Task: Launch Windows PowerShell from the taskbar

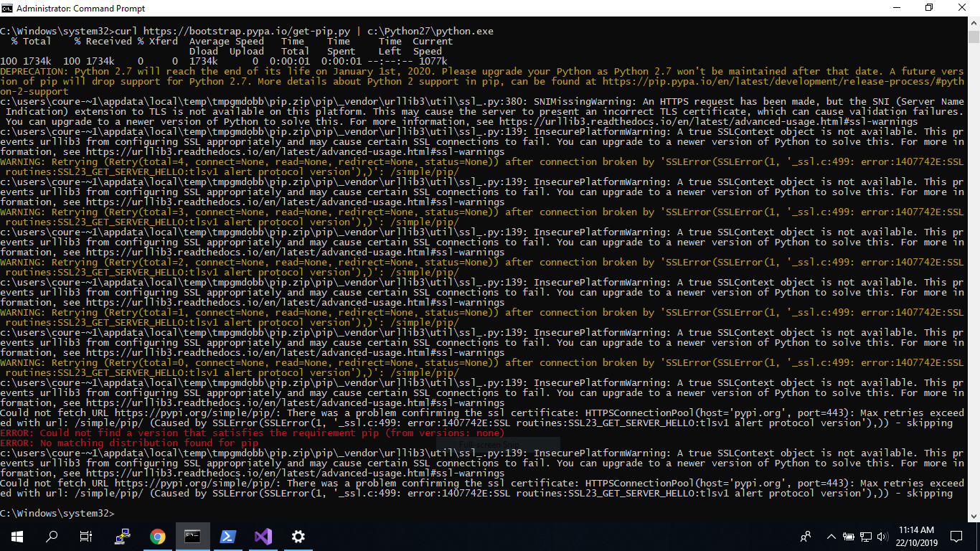Action: tap(228, 536)
